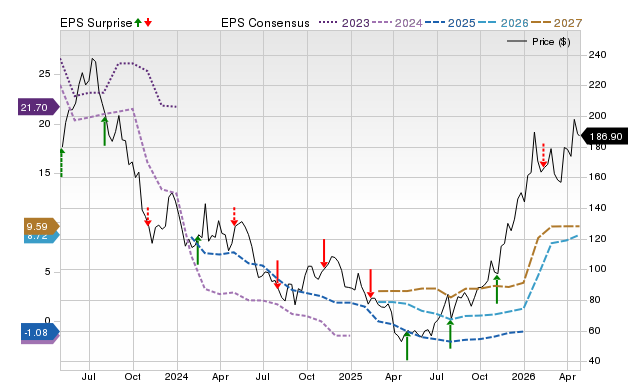This screenshot has height=382, width=640.
Task: Click the dashed red surprise arrow near November 2023
Action: click(x=148, y=216)
